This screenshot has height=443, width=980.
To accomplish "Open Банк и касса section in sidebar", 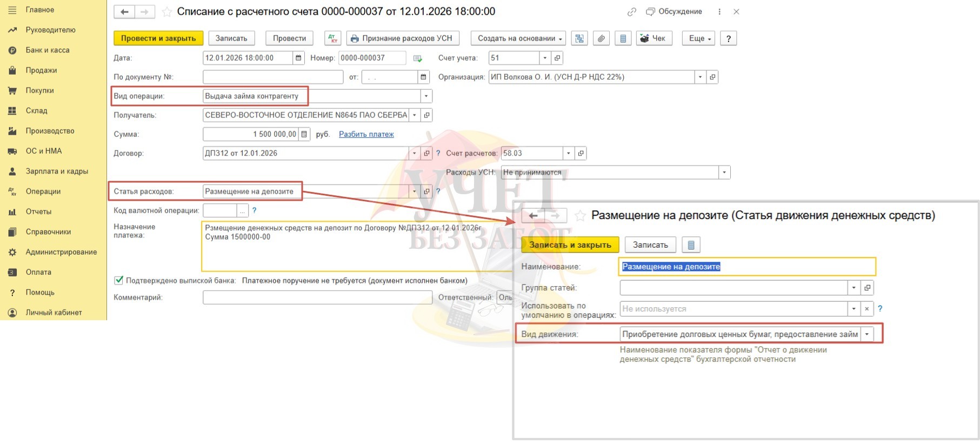I will click(48, 50).
